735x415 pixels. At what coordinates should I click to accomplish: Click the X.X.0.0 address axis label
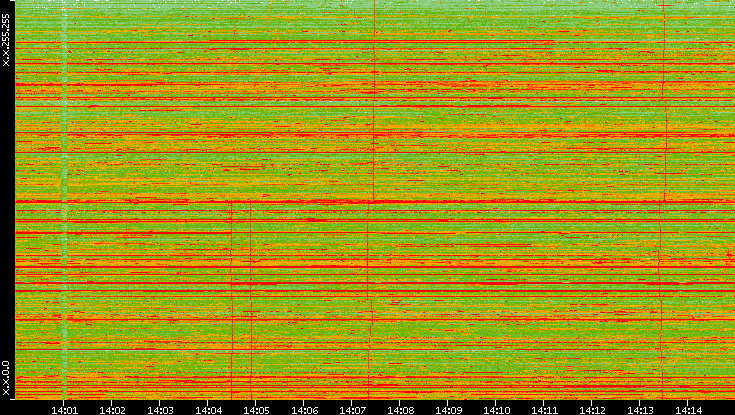tap(6, 378)
